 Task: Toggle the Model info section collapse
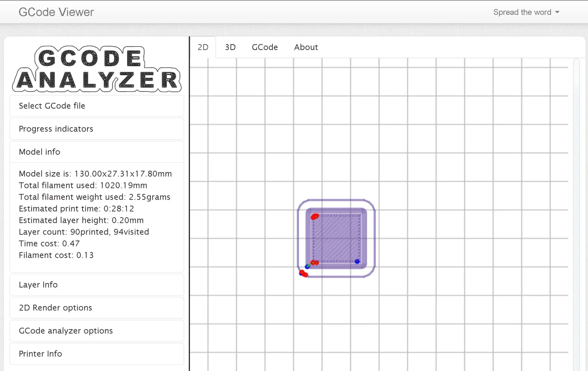[39, 152]
